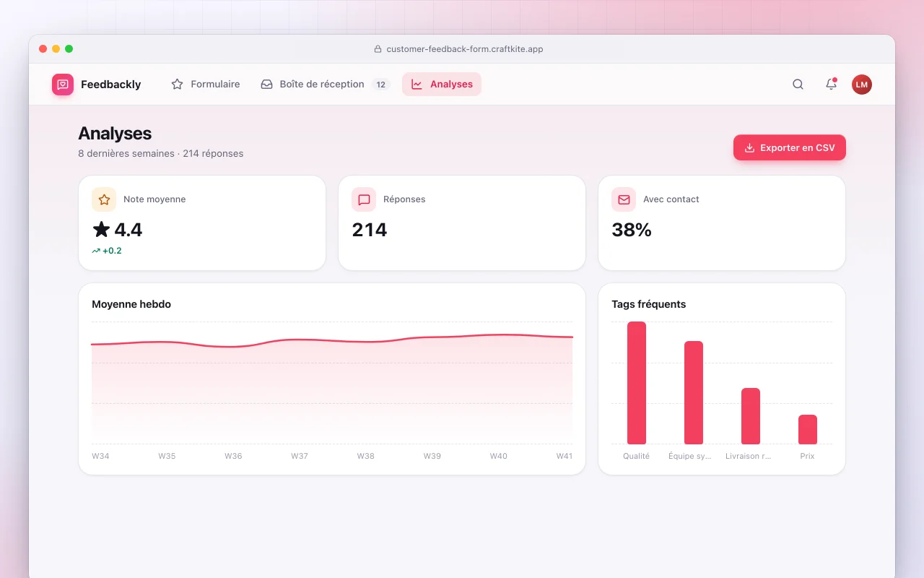924x578 pixels.
Task: Click the inbox count badge 12
Action: [x=381, y=85]
